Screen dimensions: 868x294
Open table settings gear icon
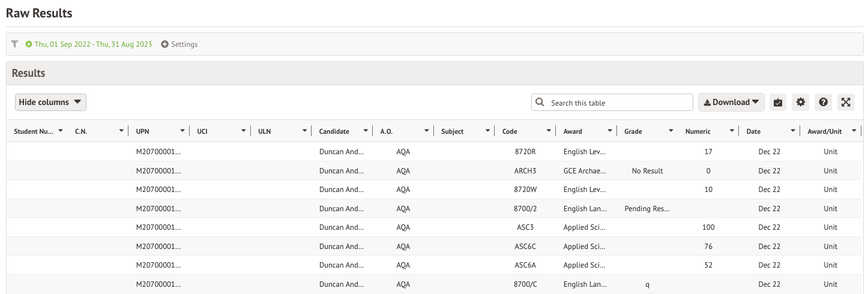click(801, 103)
